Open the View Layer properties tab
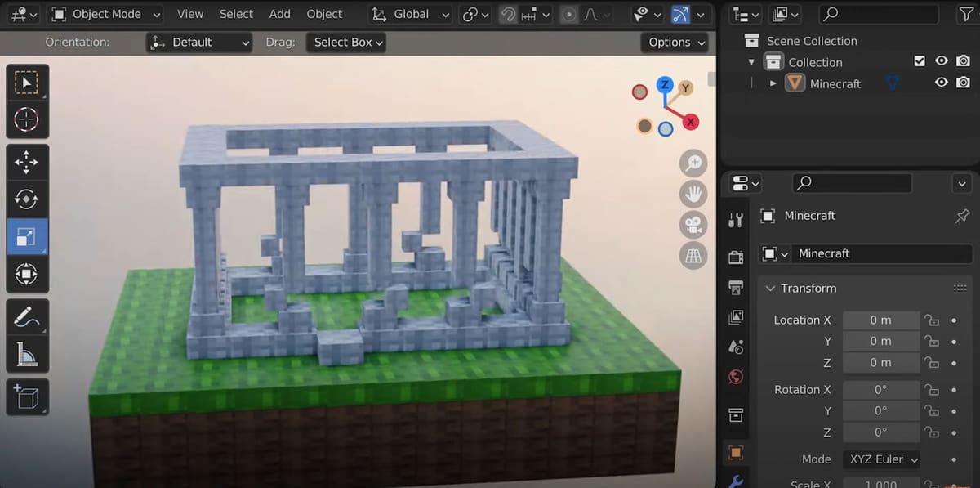 coord(736,317)
